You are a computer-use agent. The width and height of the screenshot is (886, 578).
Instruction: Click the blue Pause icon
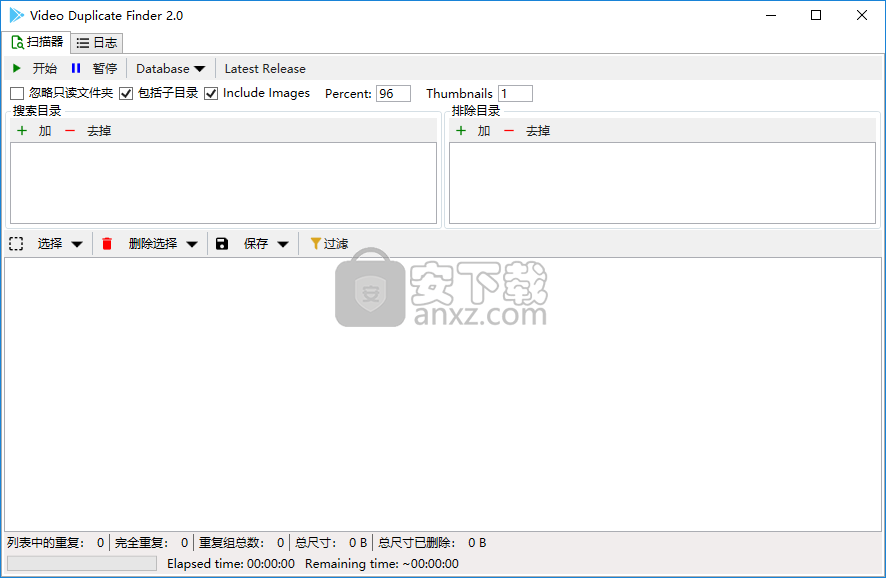76,68
